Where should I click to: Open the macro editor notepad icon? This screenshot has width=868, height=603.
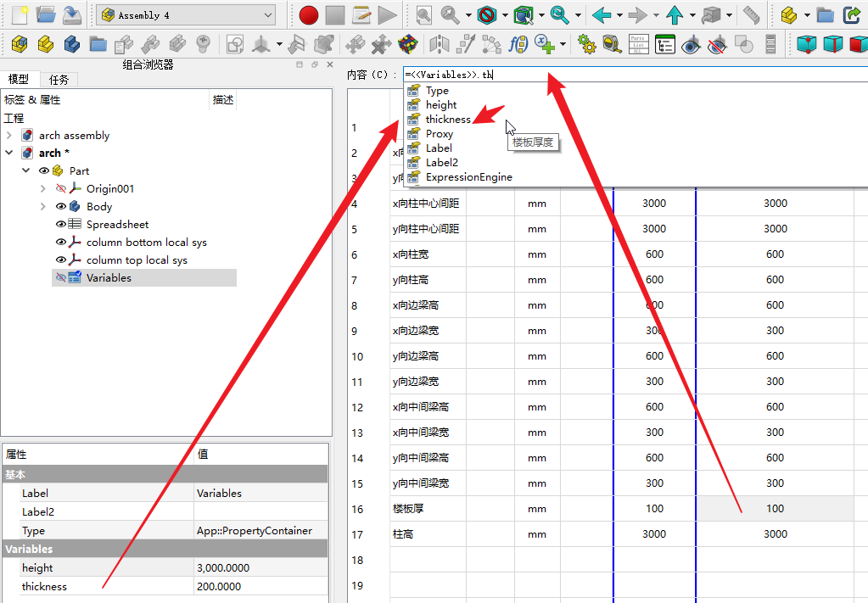(361, 14)
